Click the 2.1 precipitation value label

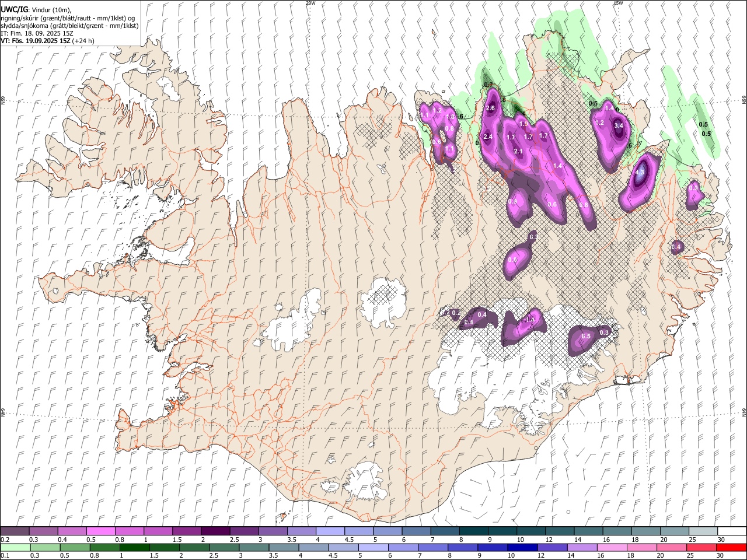click(x=518, y=151)
